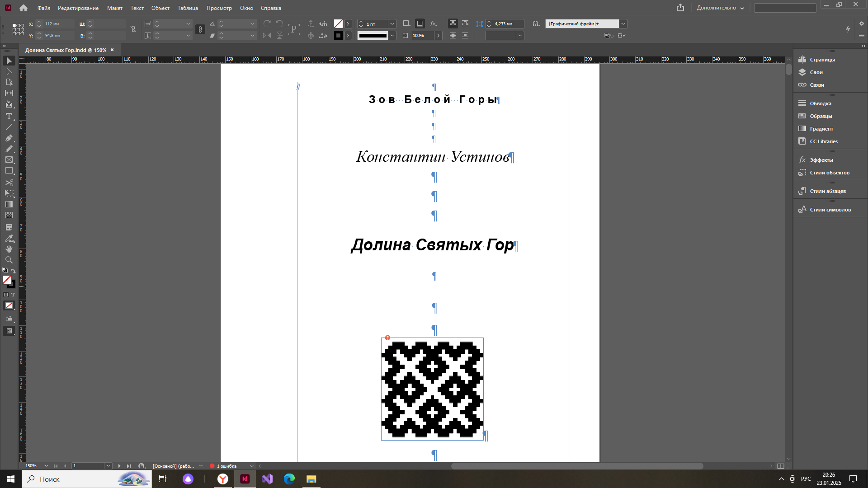The image size is (868, 488).
Task: Select the Rectangle Frame tool
Action: point(9,160)
